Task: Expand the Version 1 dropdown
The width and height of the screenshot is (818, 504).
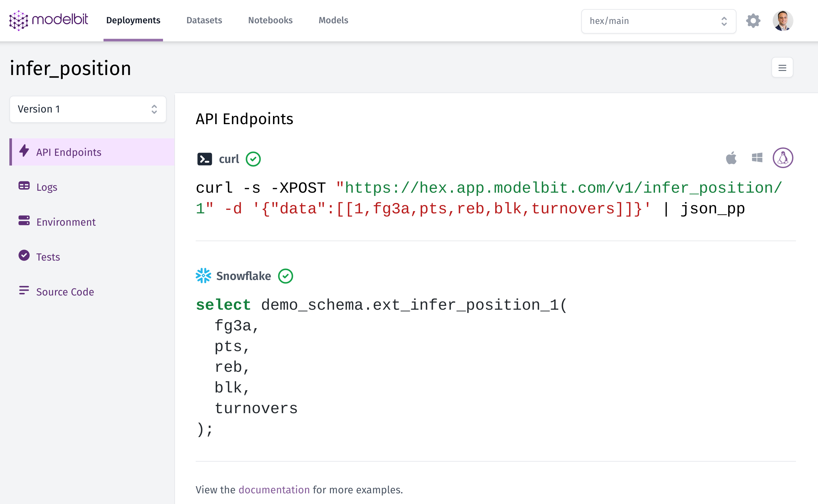Action: [88, 109]
